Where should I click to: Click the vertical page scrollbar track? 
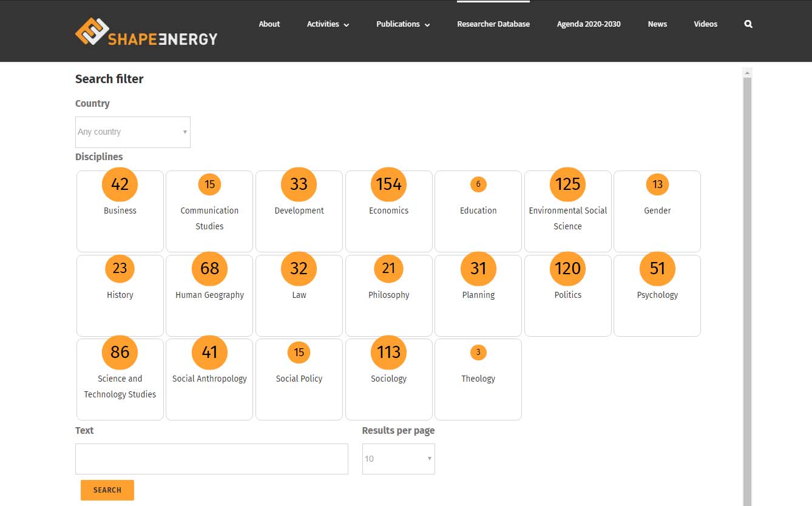pyautogui.click(x=748, y=291)
